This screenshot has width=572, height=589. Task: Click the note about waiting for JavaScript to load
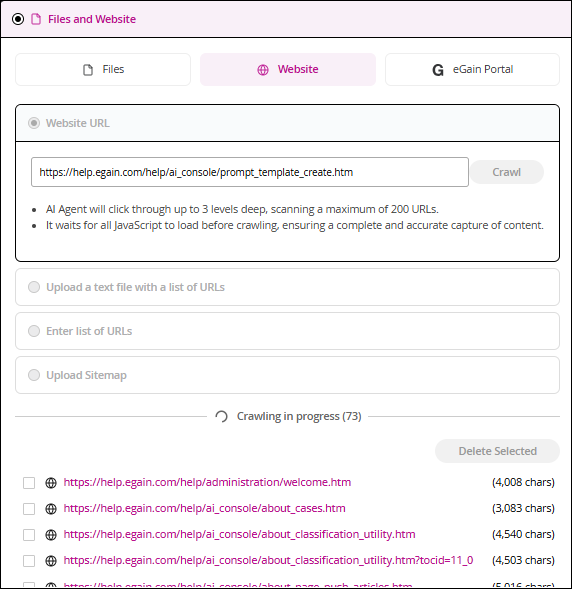[295, 225]
